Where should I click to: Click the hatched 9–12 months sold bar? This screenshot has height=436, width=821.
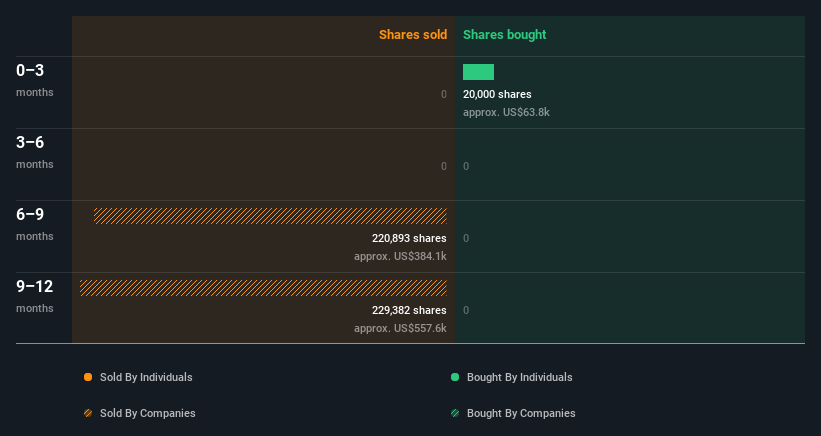(x=263, y=288)
